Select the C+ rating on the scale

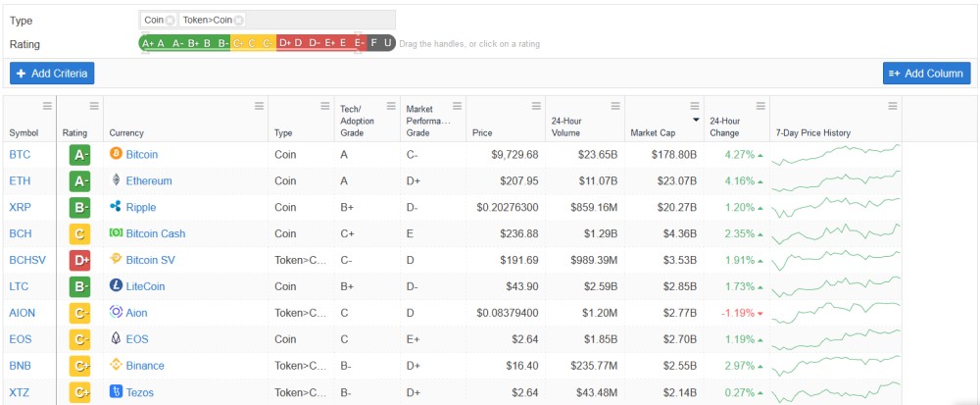[238, 43]
